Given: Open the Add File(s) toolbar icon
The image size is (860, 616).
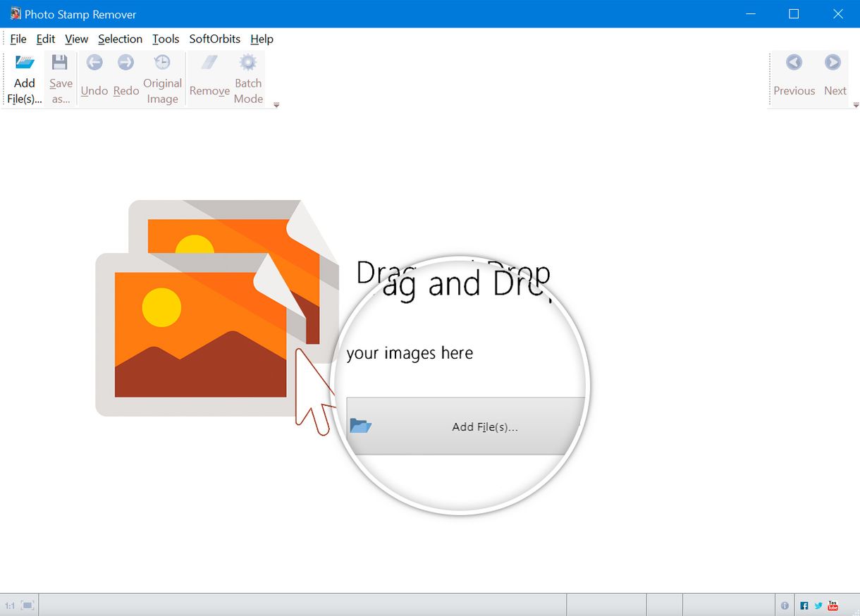Looking at the screenshot, I should (x=24, y=78).
